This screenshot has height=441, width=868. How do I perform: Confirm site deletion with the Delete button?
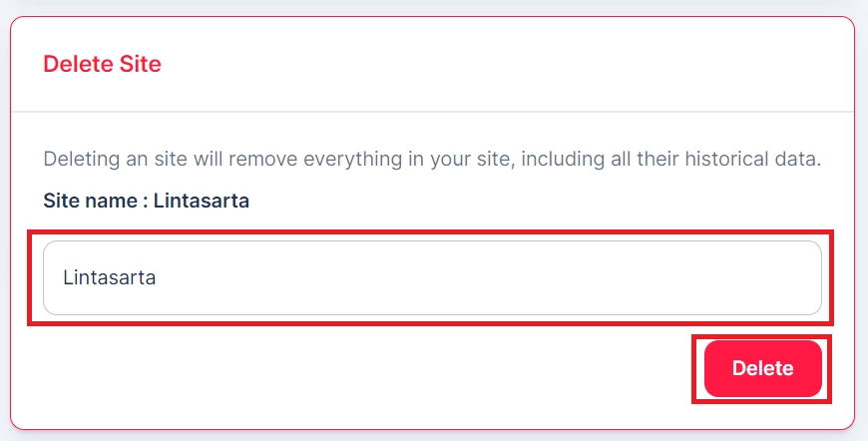(763, 368)
